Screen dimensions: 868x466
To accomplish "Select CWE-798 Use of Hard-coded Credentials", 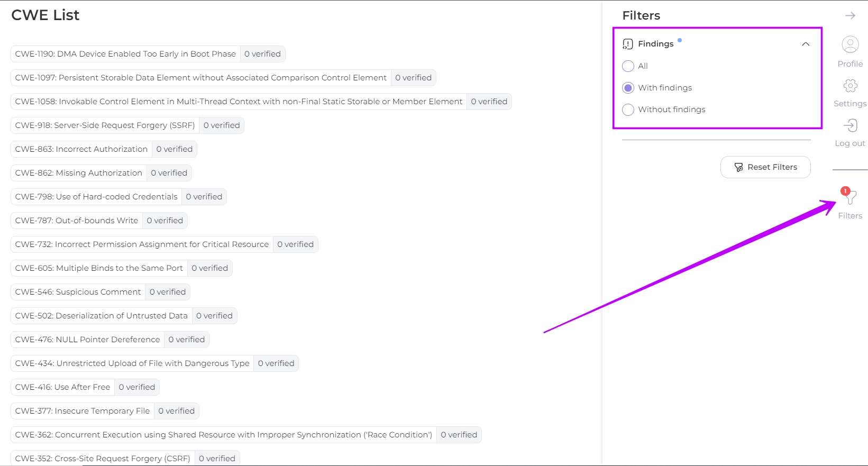I will 96,197.
